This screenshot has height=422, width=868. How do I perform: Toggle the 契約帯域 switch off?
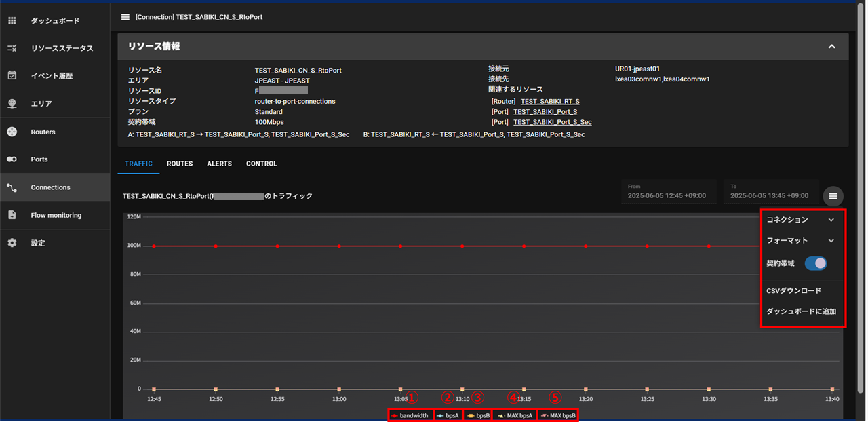pyautogui.click(x=815, y=263)
